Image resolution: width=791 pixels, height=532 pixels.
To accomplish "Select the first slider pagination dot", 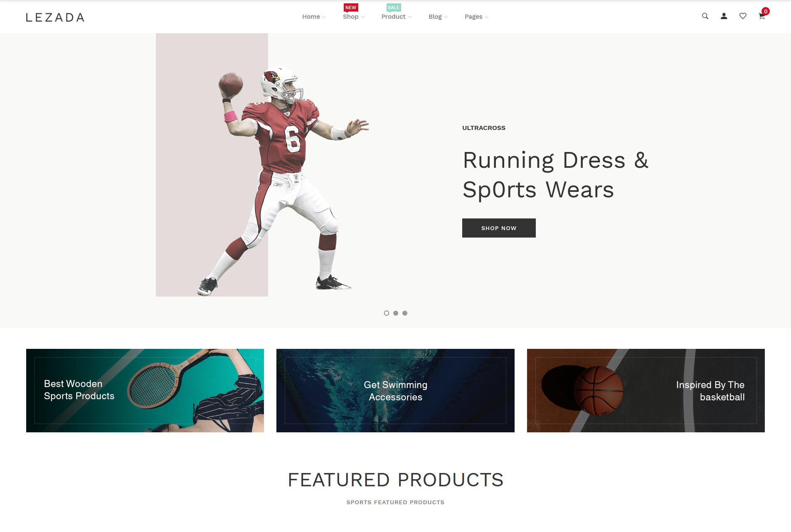I will click(387, 313).
